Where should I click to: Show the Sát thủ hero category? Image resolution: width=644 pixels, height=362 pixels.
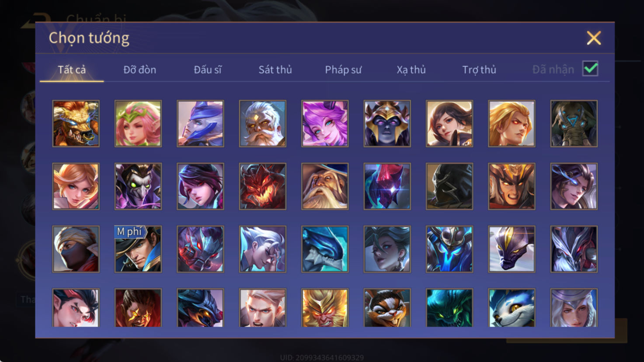(x=275, y=70)
